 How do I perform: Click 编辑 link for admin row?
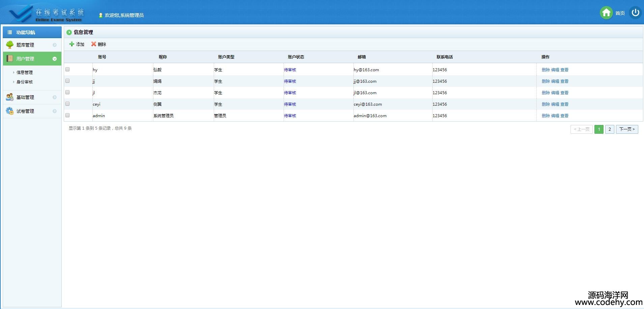(x=555, y=116)
